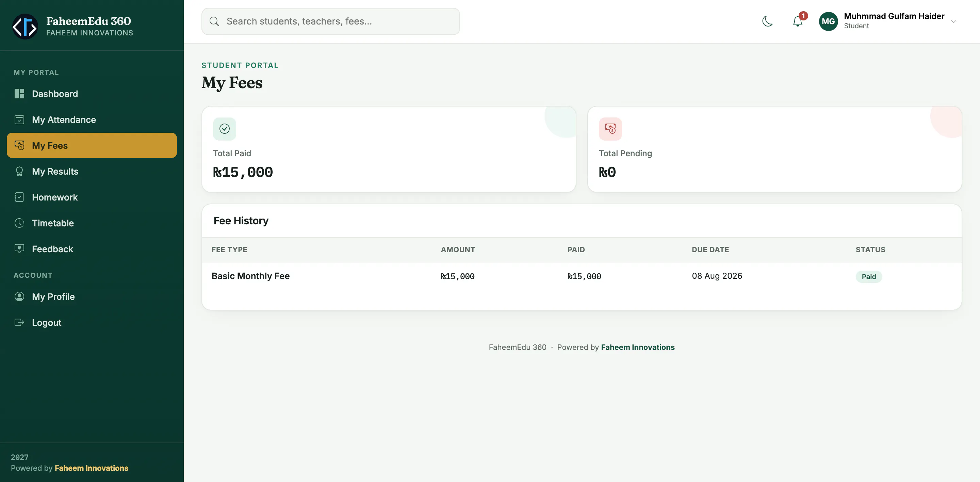Click the Dashboard grid icon in sidebar
This screenshot has width=980, height=482.
click(19, 94)
